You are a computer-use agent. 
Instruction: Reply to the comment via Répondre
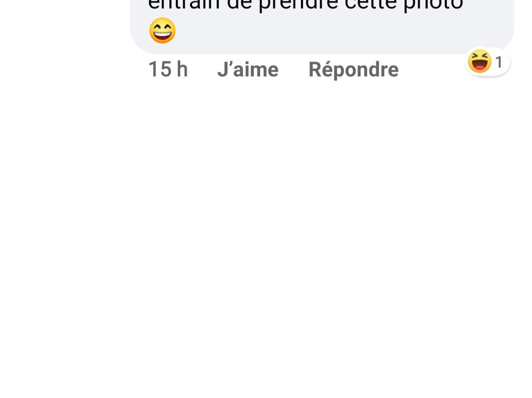(x=354, y=70)
